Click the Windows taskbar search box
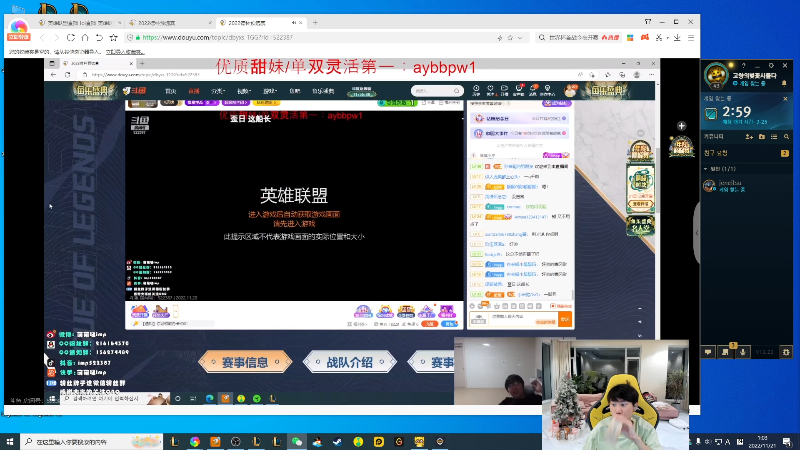Screen dimensions: 800x450 92,442
